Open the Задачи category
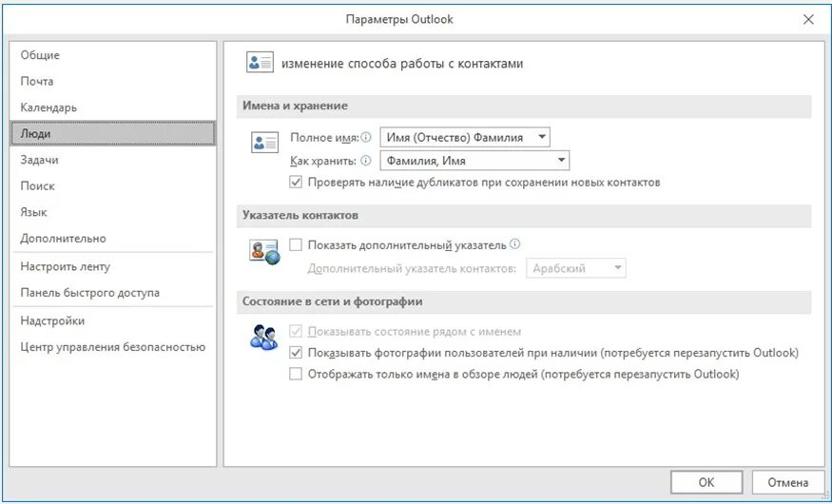832x504 pixels. [x=113, y=160]
